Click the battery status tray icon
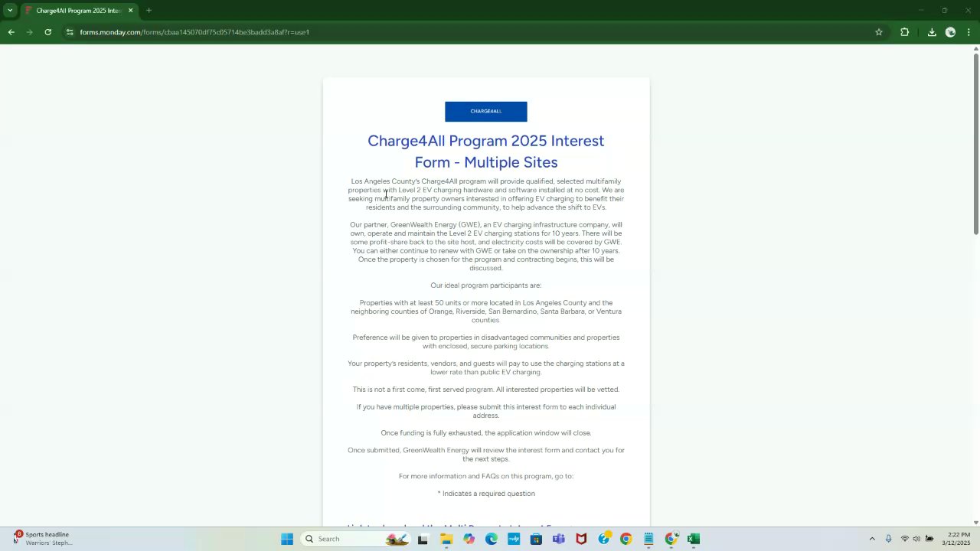980x551 pixels. 929,539
